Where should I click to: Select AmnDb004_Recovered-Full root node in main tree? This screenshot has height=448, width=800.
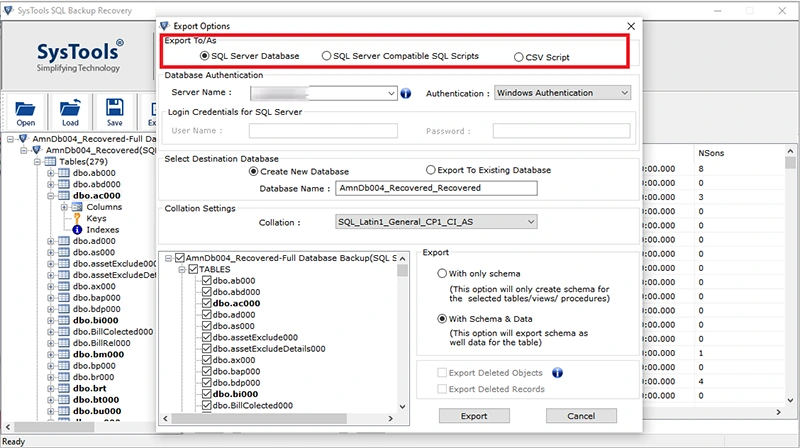coord(94,139)
